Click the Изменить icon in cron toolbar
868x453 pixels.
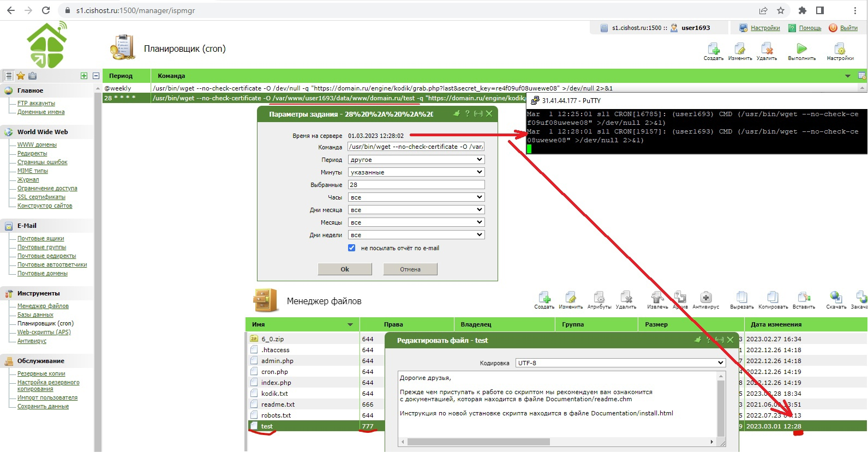(x=740, y=50)
